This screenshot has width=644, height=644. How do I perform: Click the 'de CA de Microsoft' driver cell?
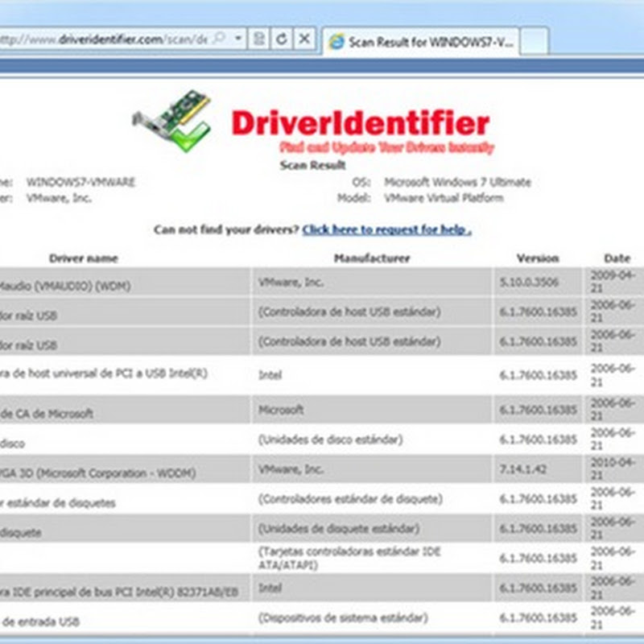pos(125,410)
